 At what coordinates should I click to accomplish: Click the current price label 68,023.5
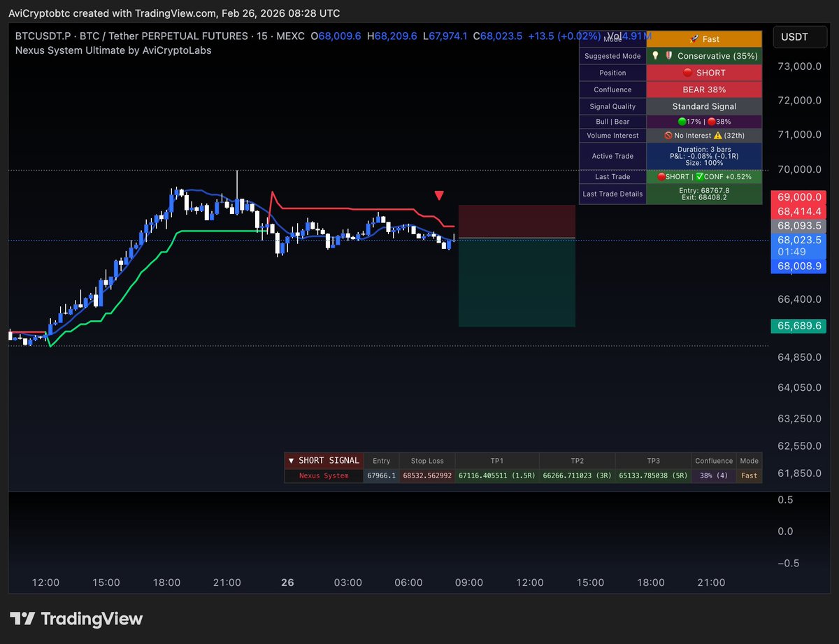coord(798,240)
